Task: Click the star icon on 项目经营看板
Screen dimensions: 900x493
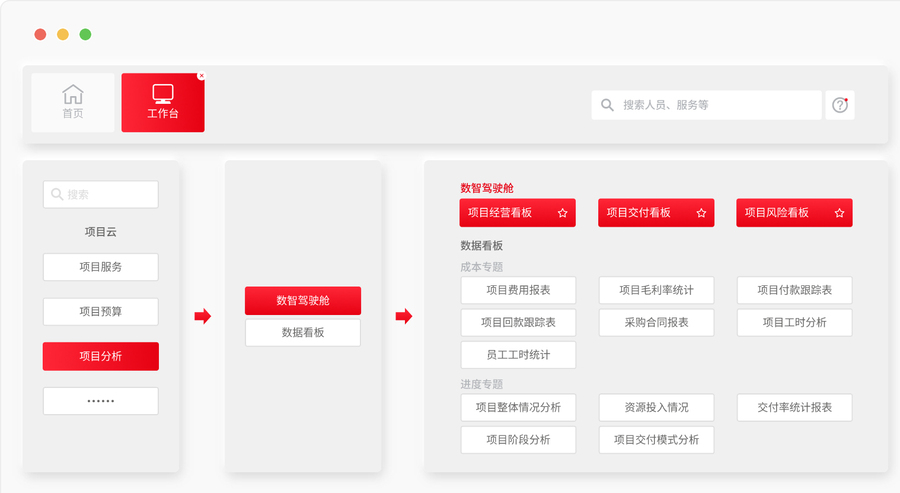Action: click(562, 213)
